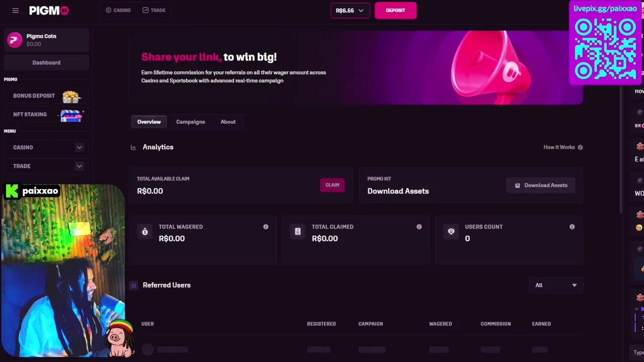
Task: Click the Pigmo logo
Action: click(x=49, y=10)
